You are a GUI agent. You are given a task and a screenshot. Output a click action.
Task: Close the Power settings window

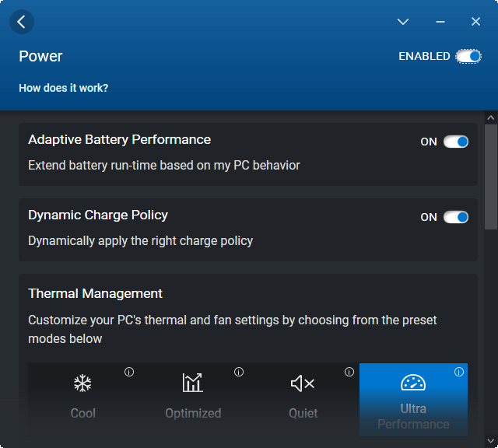coord(476,22)
